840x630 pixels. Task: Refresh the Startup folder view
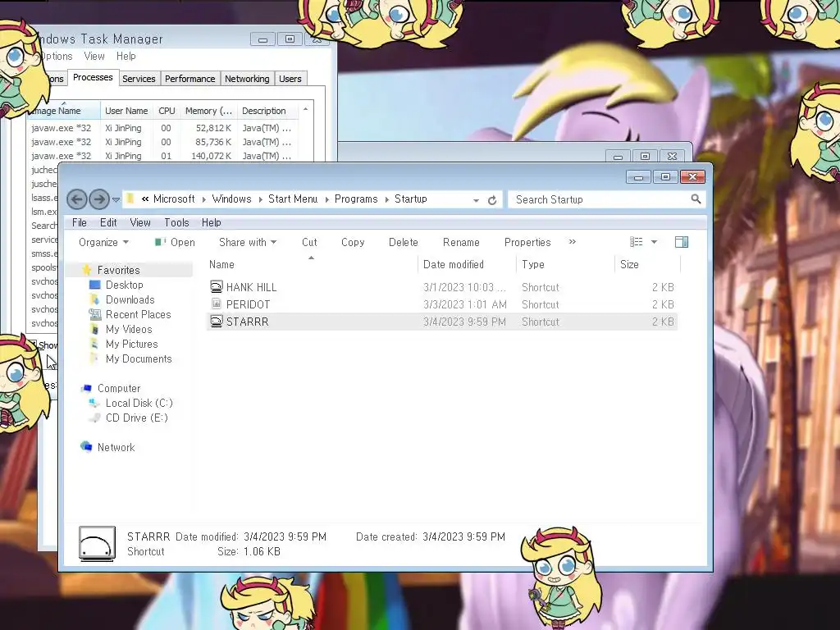(492, 200)
